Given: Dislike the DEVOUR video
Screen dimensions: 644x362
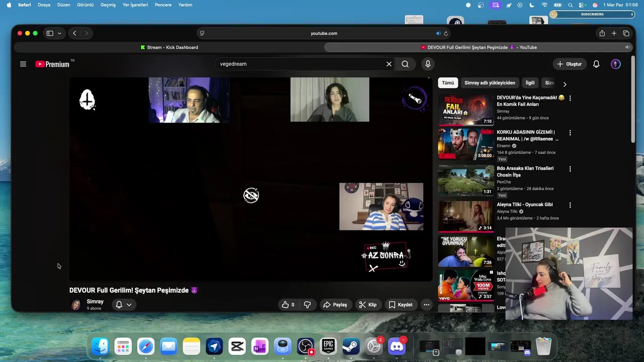Looking at the screenshot, I should (307, 305).
